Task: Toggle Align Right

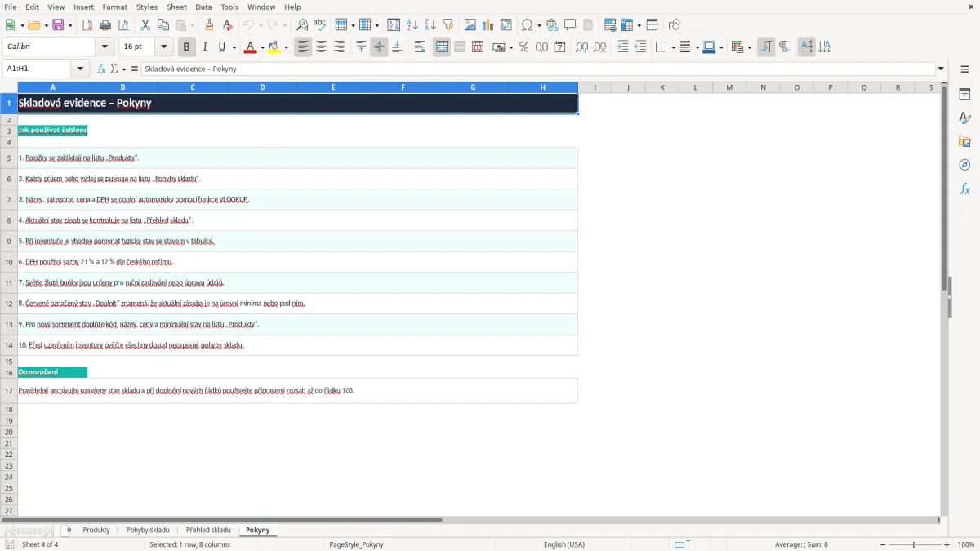Action: 340,47
